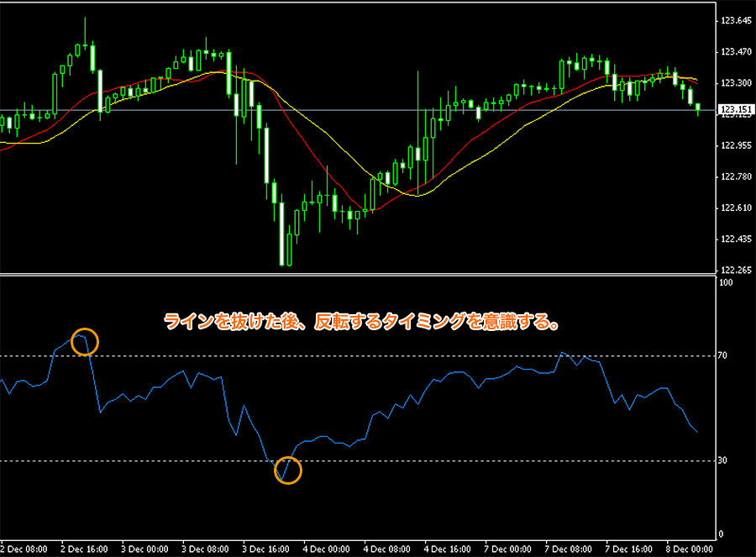Select the RSI 100 scale label
Screen dimensions: 756x557
point(727,283)
